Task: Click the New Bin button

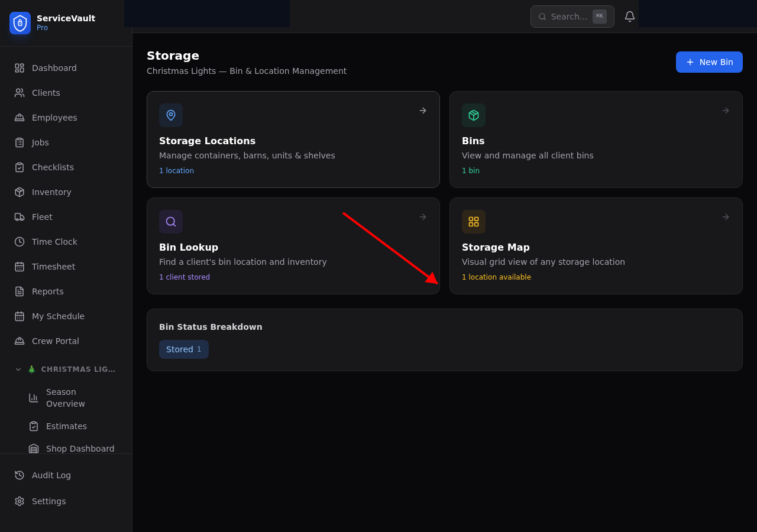Action: pyautogui.click(x=709, y=62)
